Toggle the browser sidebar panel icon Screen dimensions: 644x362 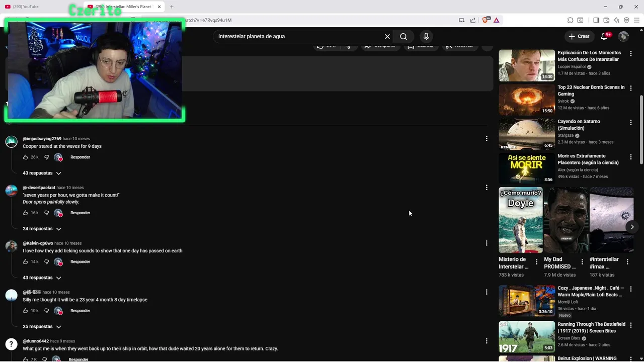coord(596,20)
